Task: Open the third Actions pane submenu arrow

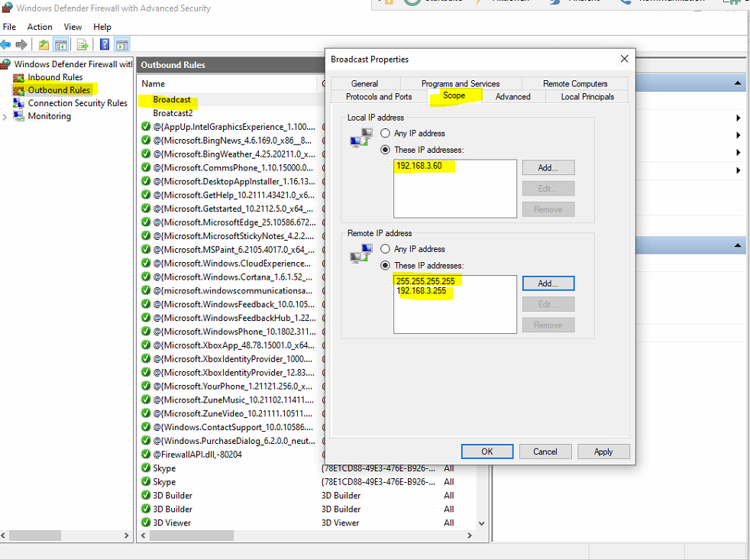Action: [x=738, y=153]
